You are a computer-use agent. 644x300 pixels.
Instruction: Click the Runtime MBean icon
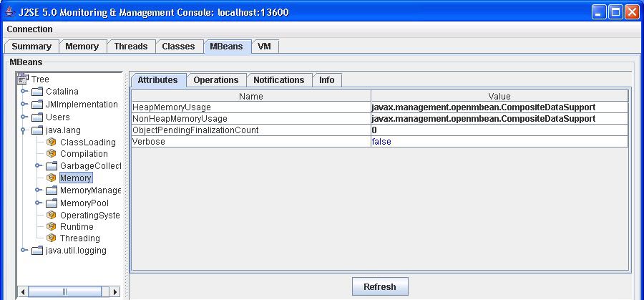point(52,227)
